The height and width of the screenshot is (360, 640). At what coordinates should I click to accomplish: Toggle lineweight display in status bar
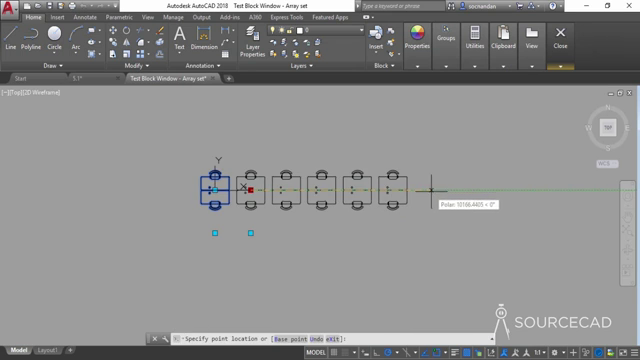pos(455,352)
